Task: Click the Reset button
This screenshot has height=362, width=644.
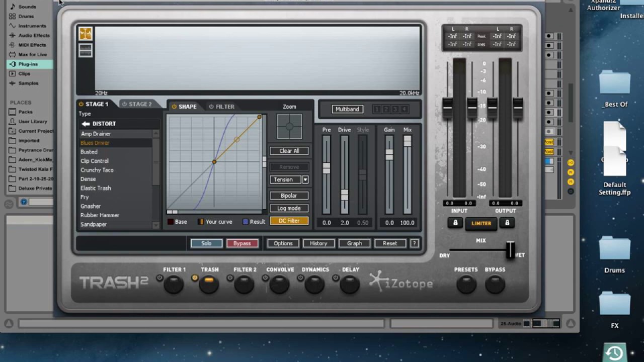Action: coord(390,243)
